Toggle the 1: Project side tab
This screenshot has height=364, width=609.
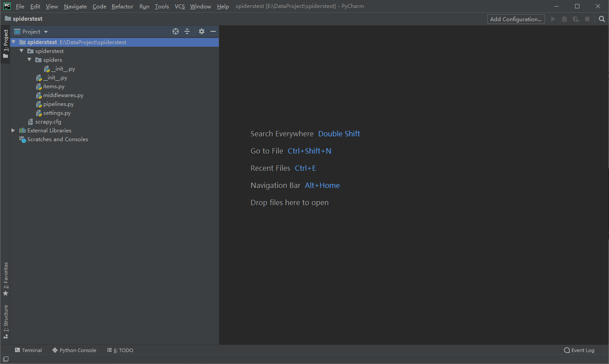[x=5, y=44]
